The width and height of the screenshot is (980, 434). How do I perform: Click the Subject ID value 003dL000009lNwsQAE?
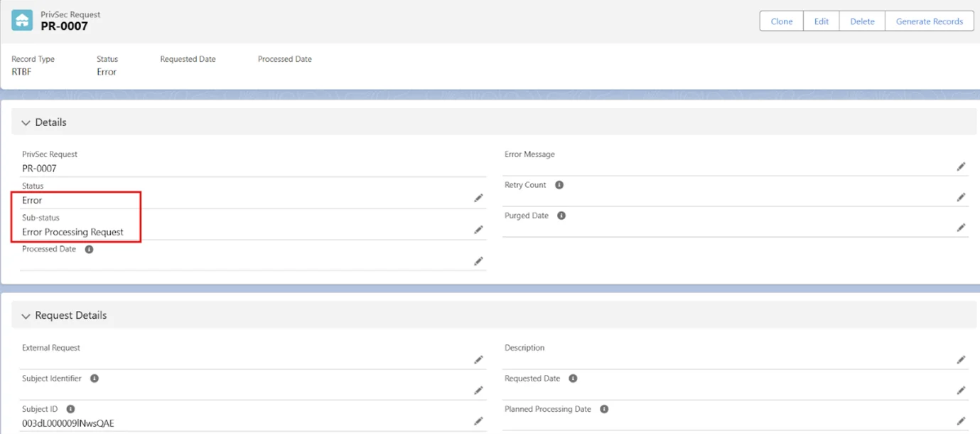[x=68, y=423]
